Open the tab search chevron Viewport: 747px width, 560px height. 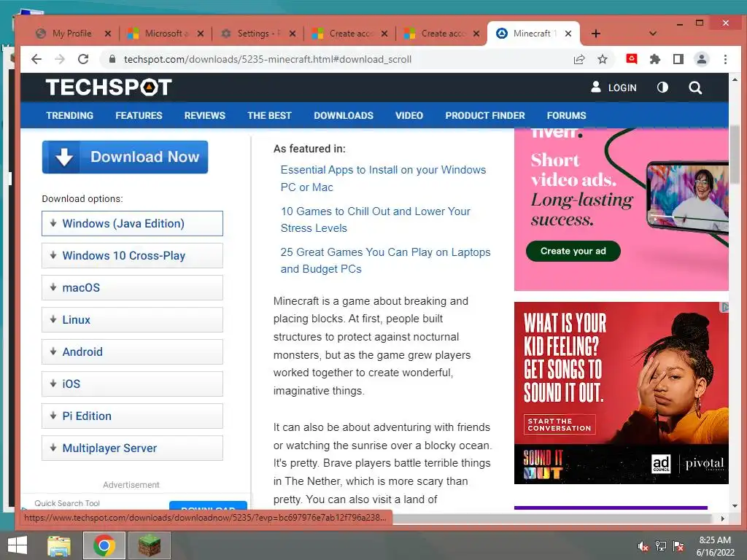653,34
